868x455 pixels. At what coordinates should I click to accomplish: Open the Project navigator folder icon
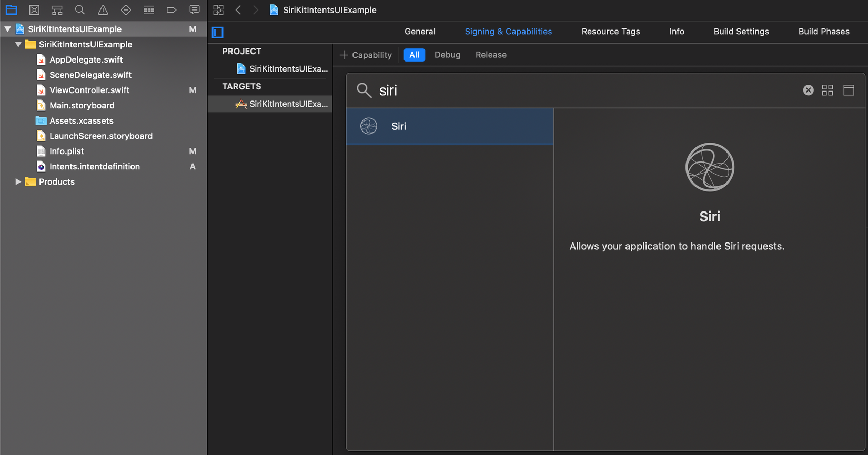pos(11,10)
